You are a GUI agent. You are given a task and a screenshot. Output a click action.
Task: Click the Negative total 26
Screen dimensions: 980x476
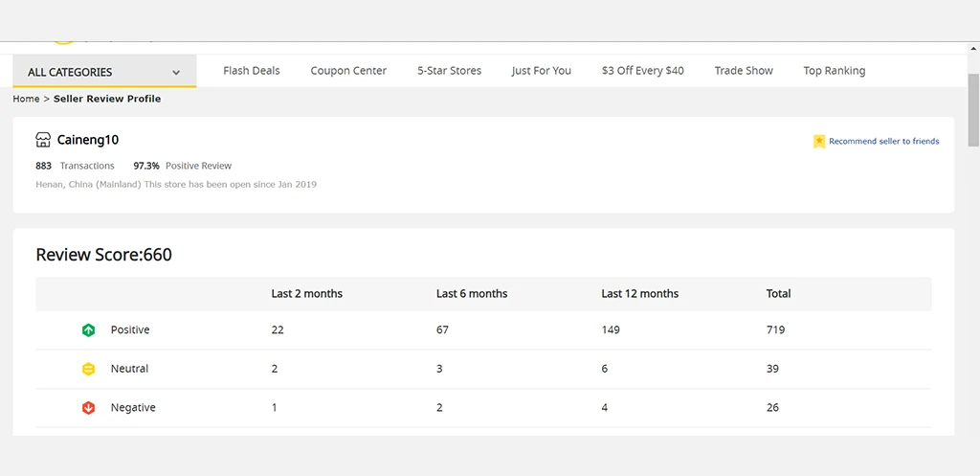(772, 407)
